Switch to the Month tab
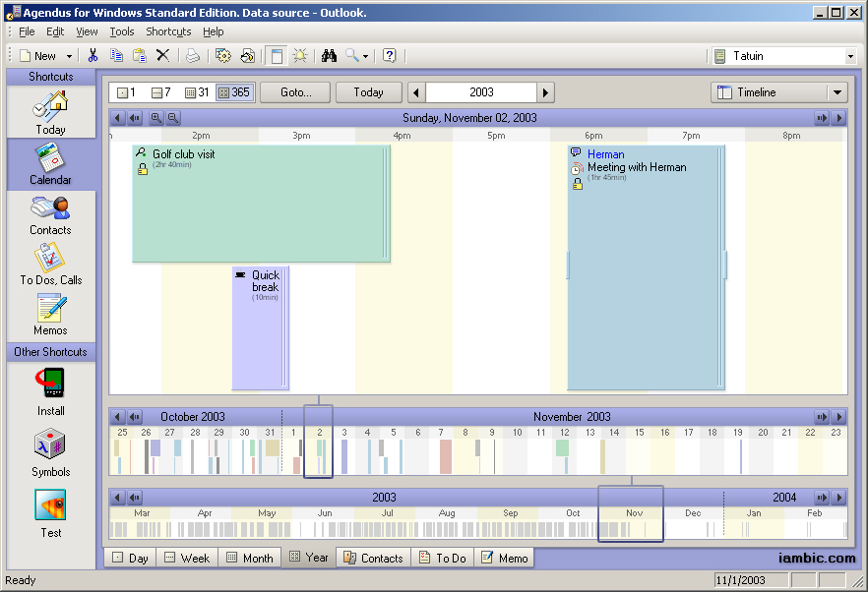The image size is (868, 592). [x=250, y=558]
